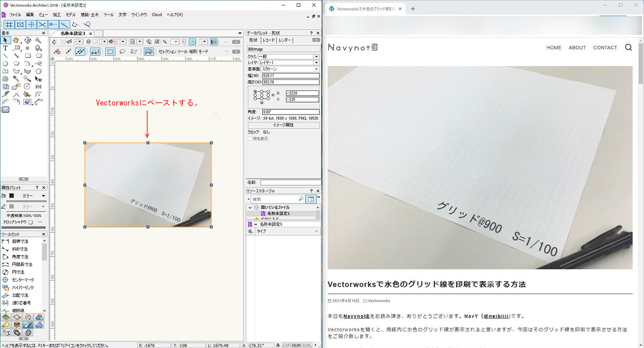Open the ABOUT link on the website

coord(577,48)
